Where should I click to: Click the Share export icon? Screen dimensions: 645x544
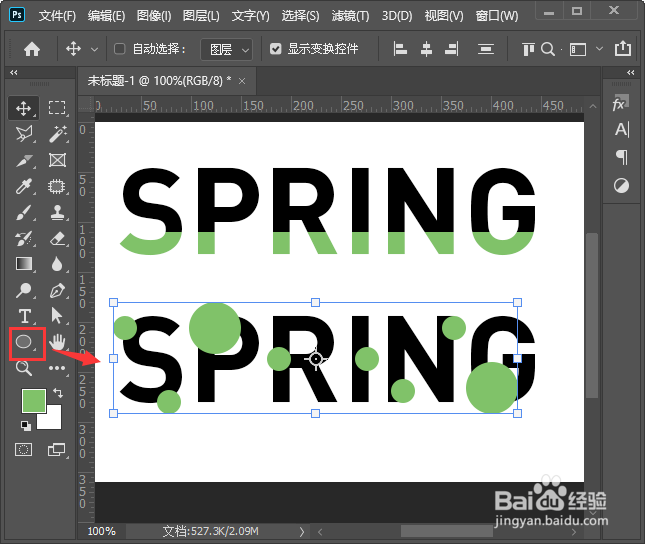623,49
